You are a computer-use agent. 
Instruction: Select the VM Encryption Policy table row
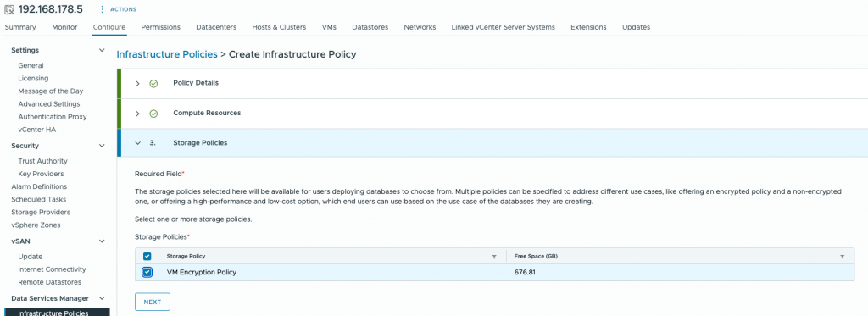click(x=494, y=272)
